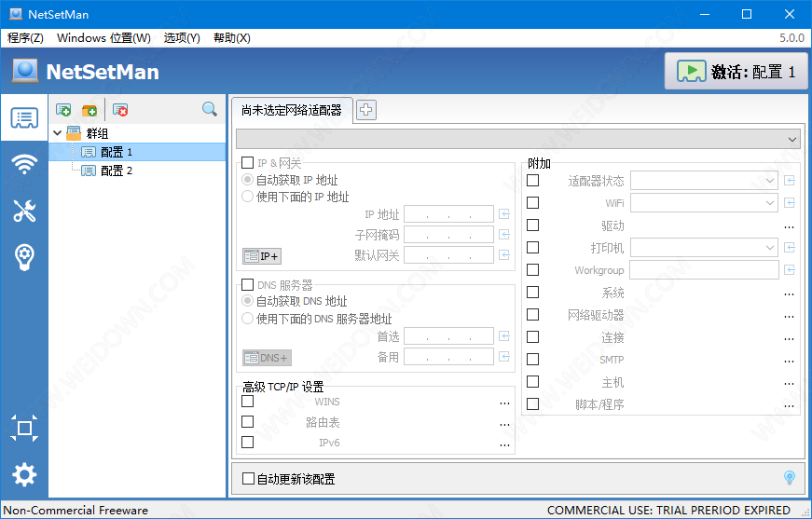Enable 自动更新该配置 checkbox
Screen dimensions: 812x519
coord(249,479)
